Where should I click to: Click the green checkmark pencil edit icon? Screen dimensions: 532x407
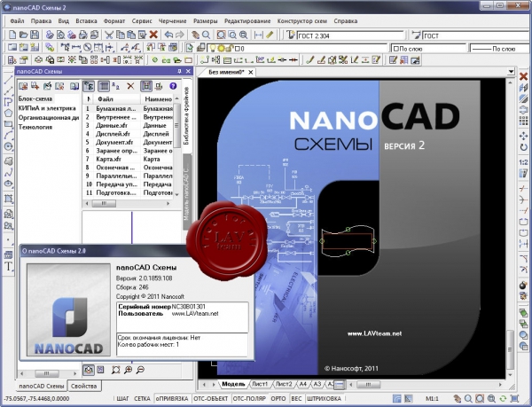click(x=309, y=60)
